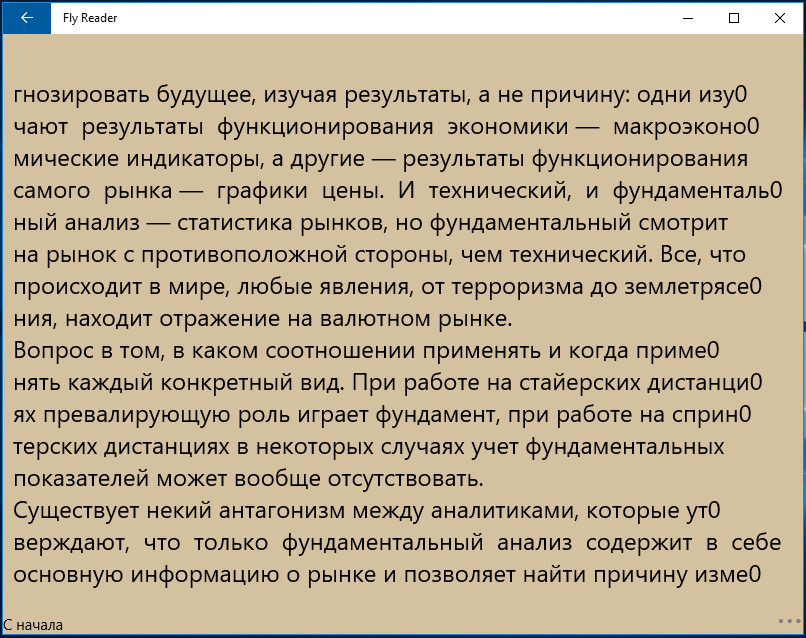Minimize the Fly Reader window
806x638 pixels.
[688, 18]
